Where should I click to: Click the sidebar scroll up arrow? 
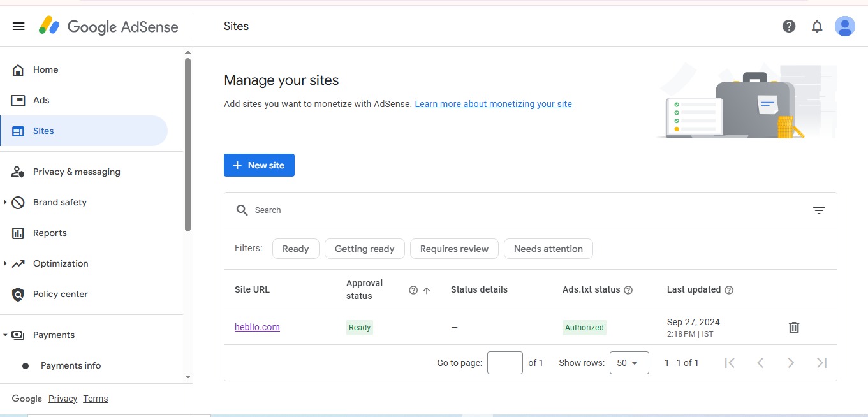click(x=188, y=52)
